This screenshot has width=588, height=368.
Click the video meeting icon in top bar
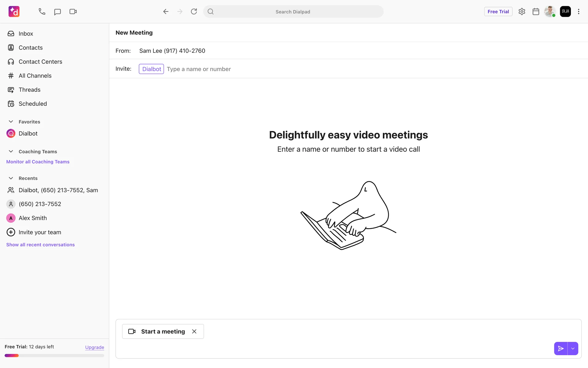tap(73, 11)
